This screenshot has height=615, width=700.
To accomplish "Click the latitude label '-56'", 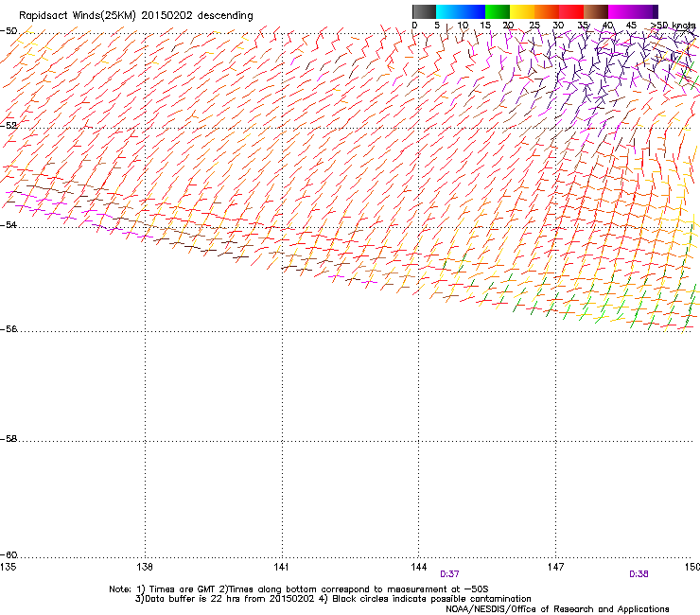I will coord(9,328).
